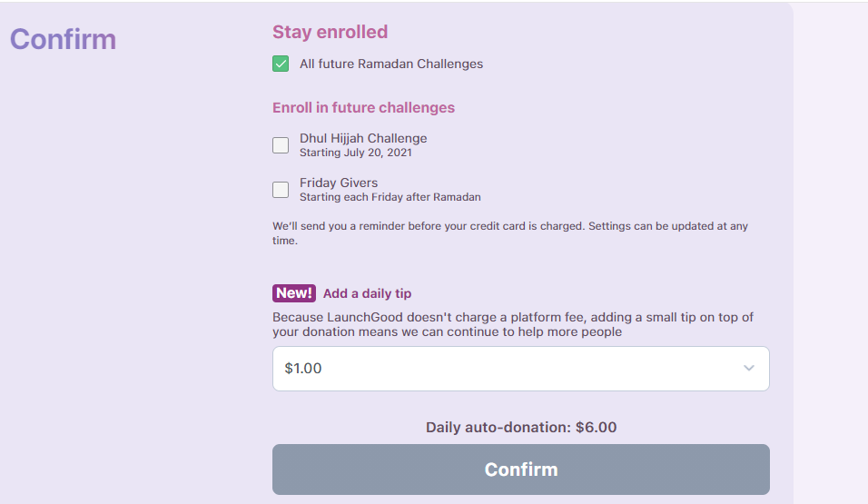The height and width of the screenshot is (504, 868).
Task: Click the LaunchGood platform fee description
Action: pyautogui.click(x=512, y=324)
